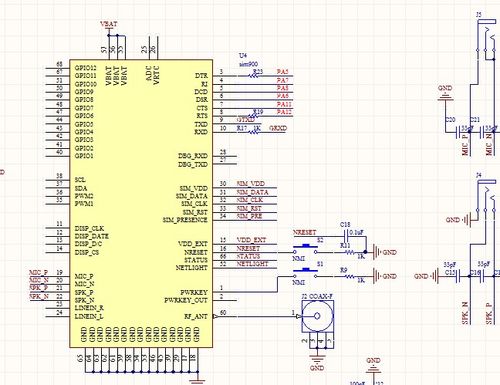
Task: Click GND power symbol above capacitor C20
Action: coord(445,93)
